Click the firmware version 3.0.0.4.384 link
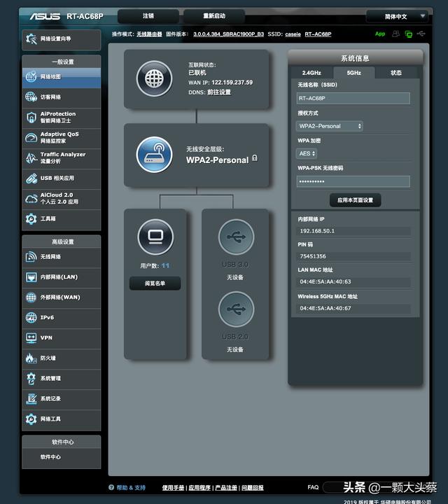Viewport: 448px width, 504px height. [x=228, y=34]
